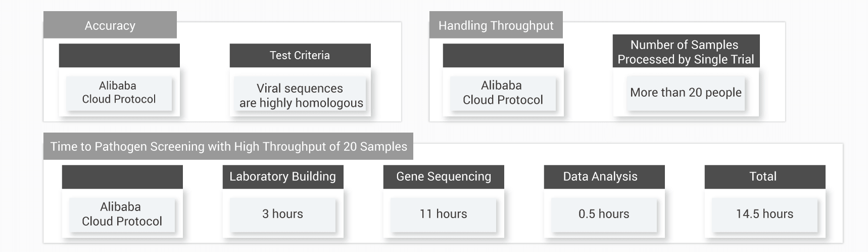Image resolution: width=868 pixels, height=252 pixels.
Task: Click the Viral sequences are highly homologous cell
Action: (x=301, y=96)
